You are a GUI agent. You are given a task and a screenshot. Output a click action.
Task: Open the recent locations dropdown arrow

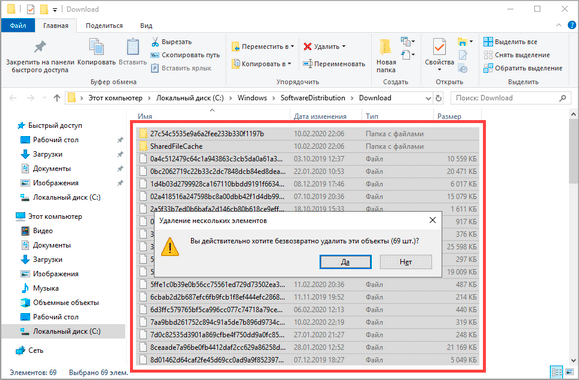[x=45, y=98]
